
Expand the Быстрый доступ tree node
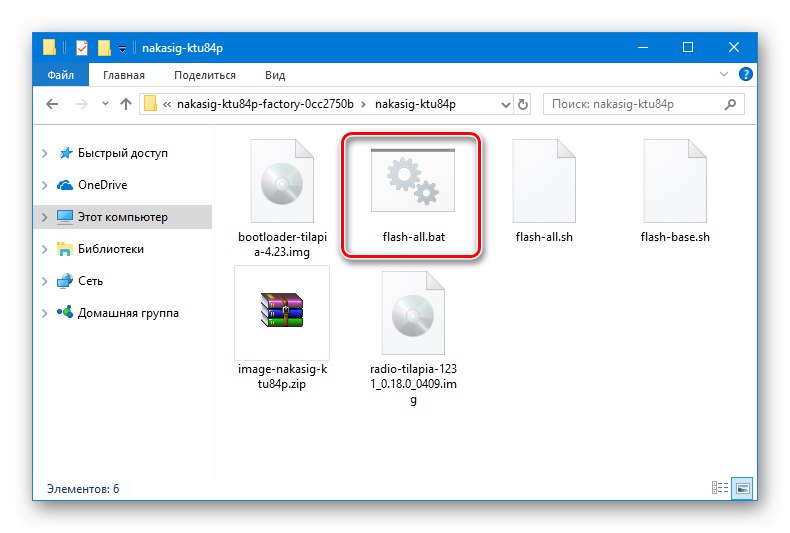(x=45, y=153)
